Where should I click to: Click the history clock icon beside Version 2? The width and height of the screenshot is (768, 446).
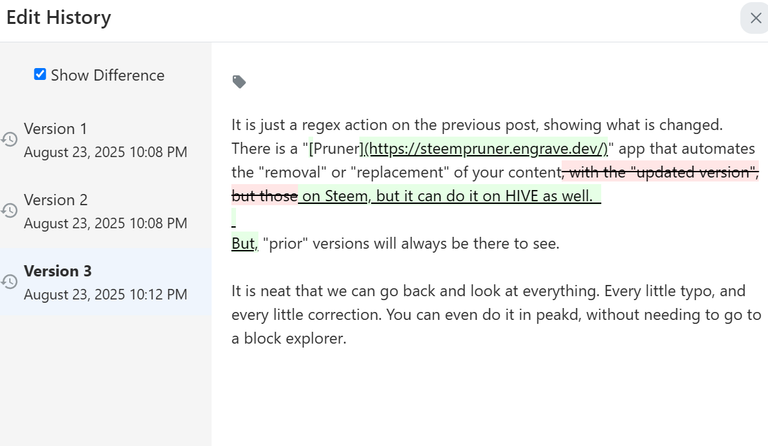click(9, 211)
